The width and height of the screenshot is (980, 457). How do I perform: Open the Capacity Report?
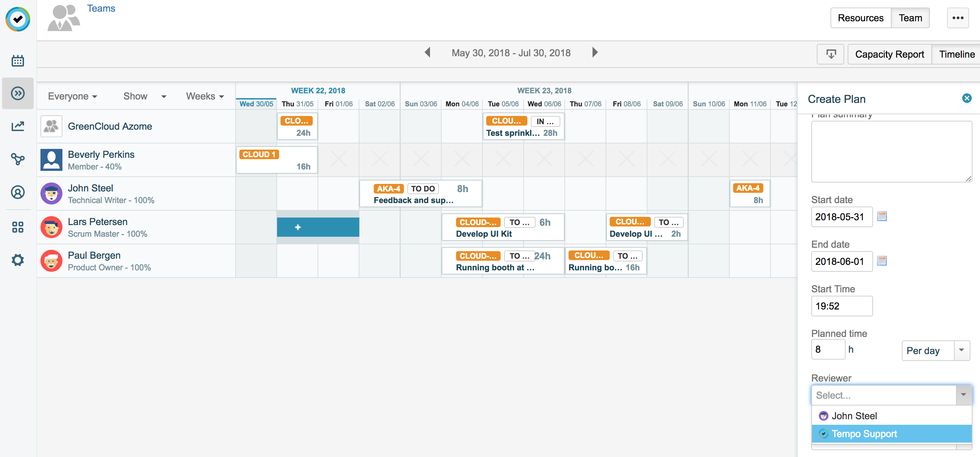point(889,54)
